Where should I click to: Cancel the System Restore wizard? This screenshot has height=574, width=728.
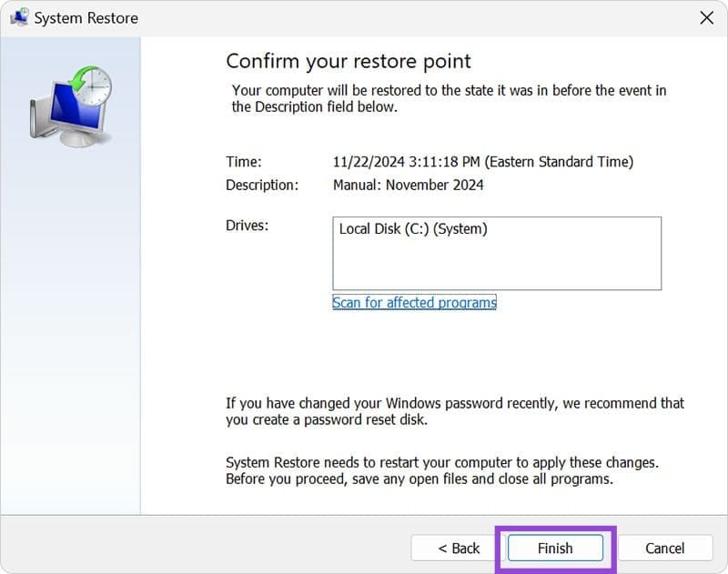[x=665, y=549]
